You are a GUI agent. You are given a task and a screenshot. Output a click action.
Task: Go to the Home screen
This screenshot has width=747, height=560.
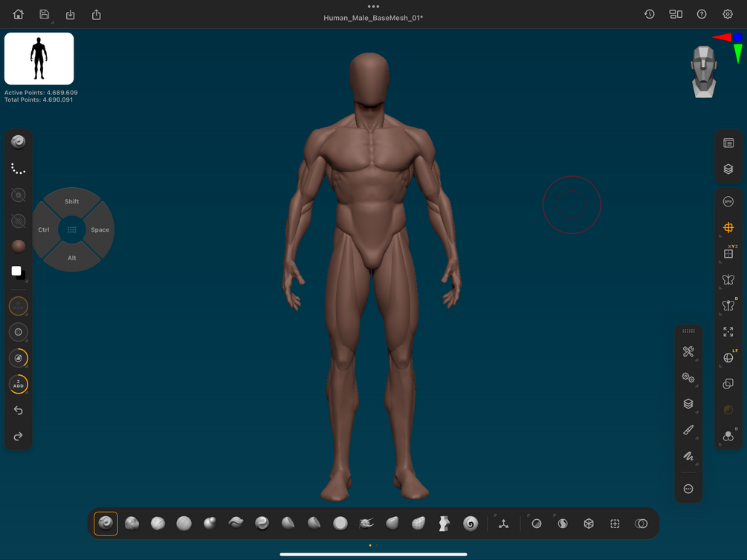[x=18, y=14]
